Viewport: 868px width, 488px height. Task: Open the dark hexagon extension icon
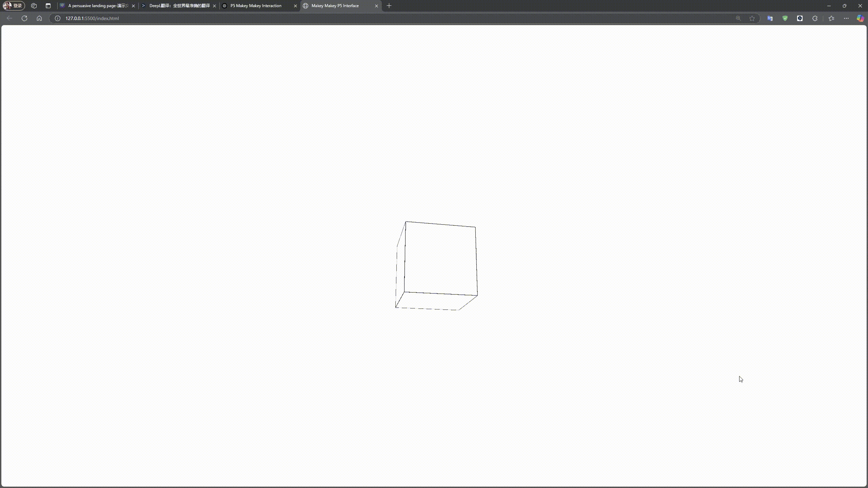point(800,18)
